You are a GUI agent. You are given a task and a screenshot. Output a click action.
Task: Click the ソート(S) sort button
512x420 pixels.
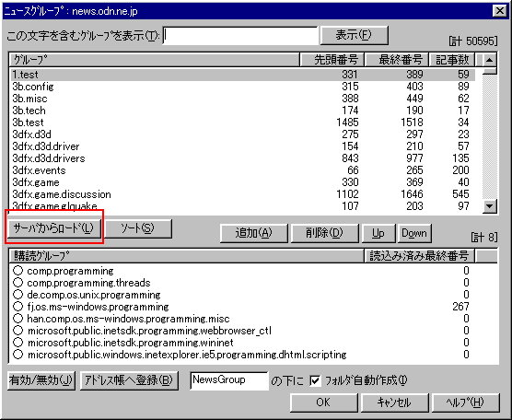tap(137, 228)
